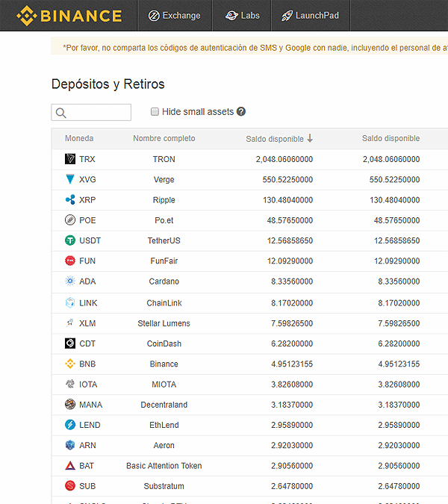Select the ChainLink full name cell
The height and width of the screenshot is (504, 448).
tap(164, 303)
